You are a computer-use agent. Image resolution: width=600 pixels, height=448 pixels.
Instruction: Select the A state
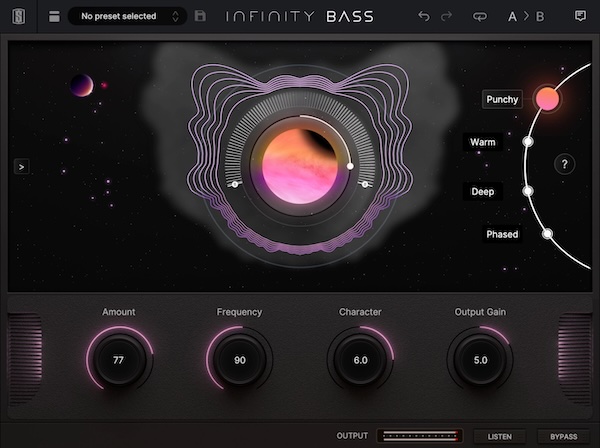pos(512,17)
